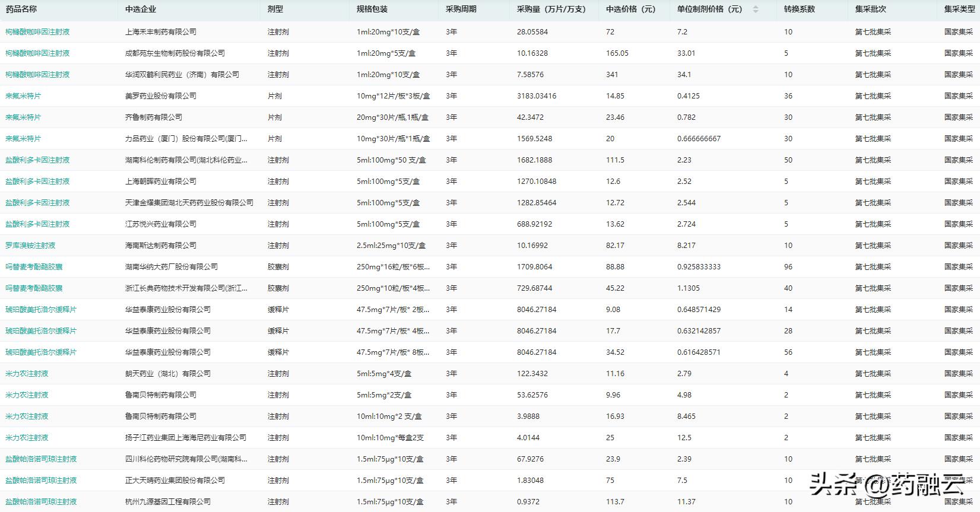Select company cell 湖南华纳大药厂股份有限公司
The width and height of the screenshot is (980, 512).
pyautogui.click(x=172, y=267)
